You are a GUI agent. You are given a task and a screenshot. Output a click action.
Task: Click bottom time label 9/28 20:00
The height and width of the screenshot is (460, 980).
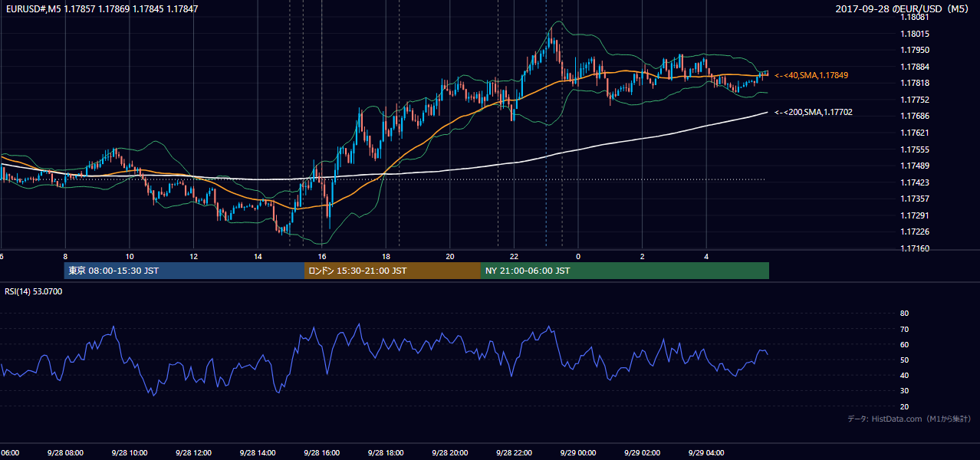[449, 452]
